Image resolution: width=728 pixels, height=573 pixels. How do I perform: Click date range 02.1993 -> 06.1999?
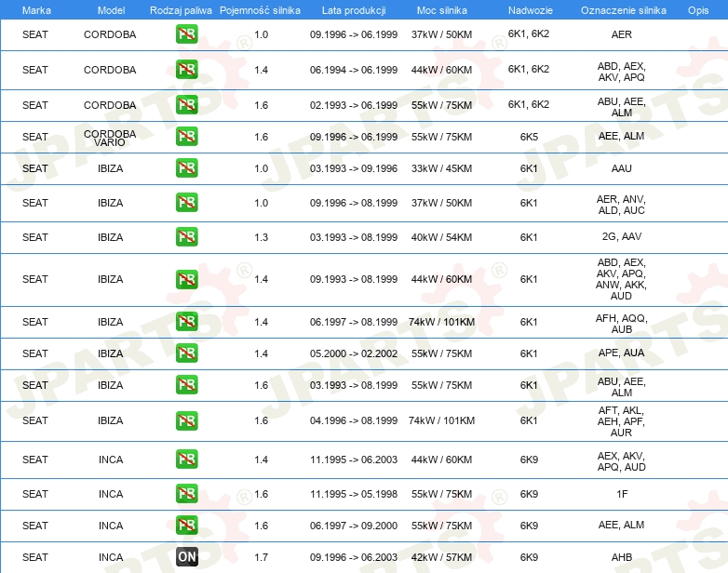[x=354, y=105]
